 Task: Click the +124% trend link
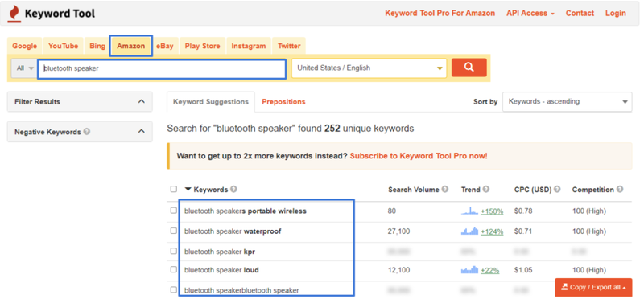point(492,231)
